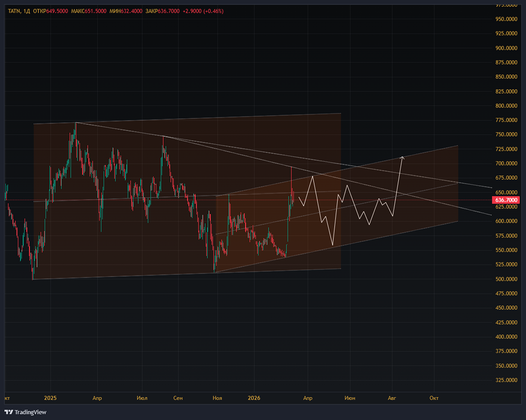Click the Сен month label on time axis

178,398
